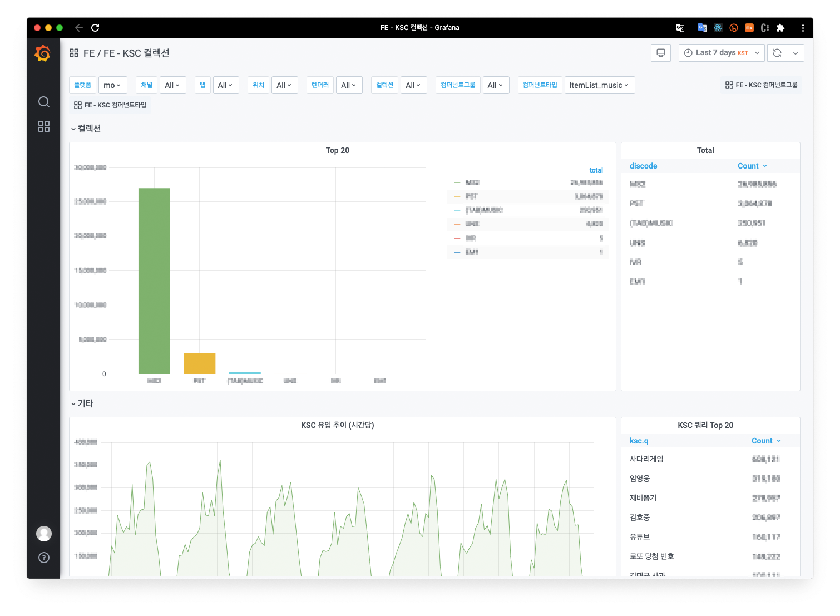Open the page translate icon in toolbar

[x=680, y=28]
